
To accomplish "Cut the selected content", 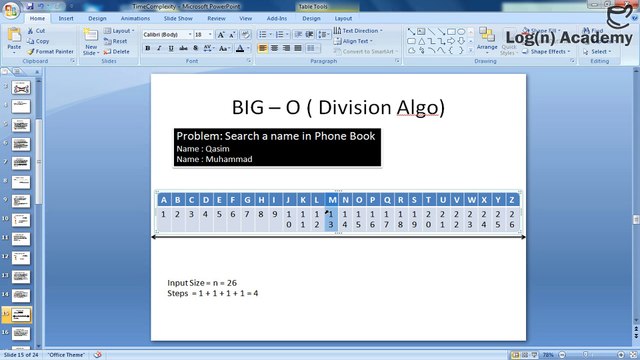I will (36, 31).
